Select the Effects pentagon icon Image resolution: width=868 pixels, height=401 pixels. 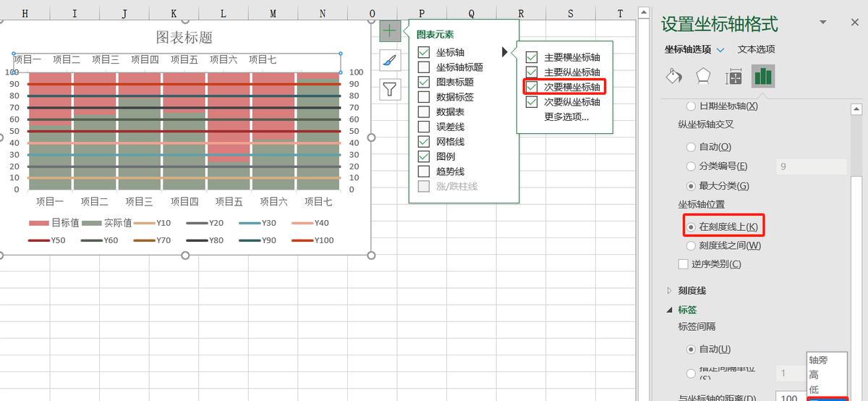click(x=703, y=76)
